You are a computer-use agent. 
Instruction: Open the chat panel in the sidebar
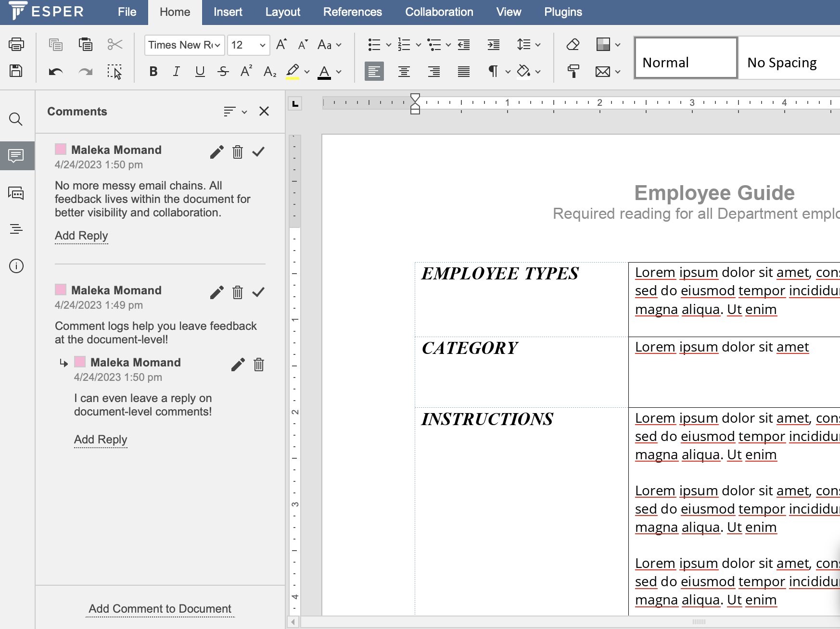[x=16, y=193]
